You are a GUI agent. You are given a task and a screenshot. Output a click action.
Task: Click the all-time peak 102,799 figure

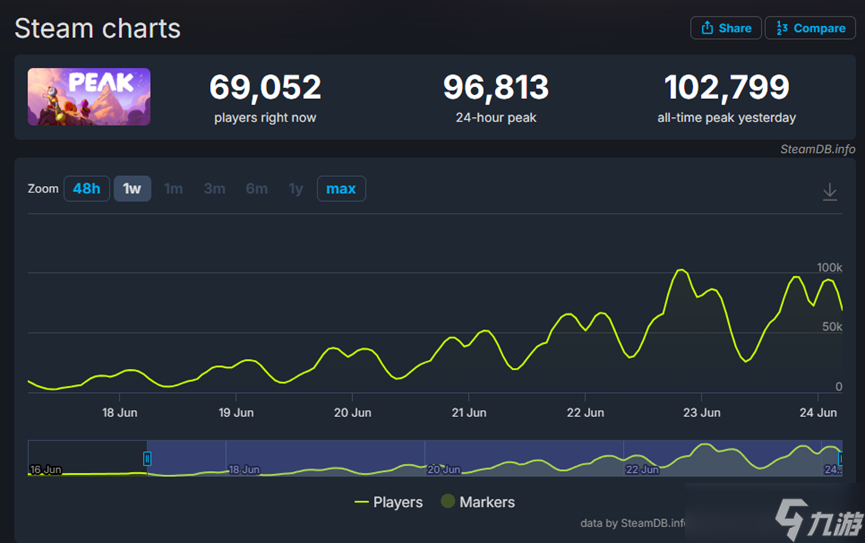pos(726,88)
